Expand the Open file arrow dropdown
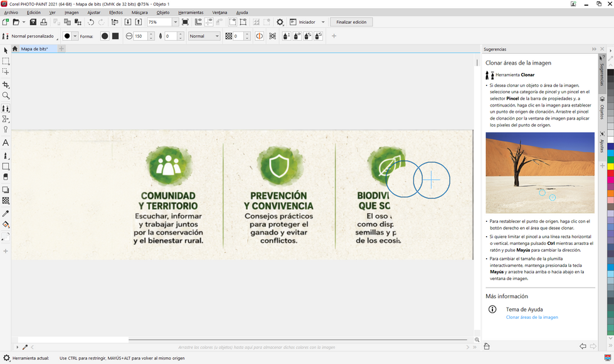Image resolution: width=614 pixels, height=364 pixels. tap(23, 22)
